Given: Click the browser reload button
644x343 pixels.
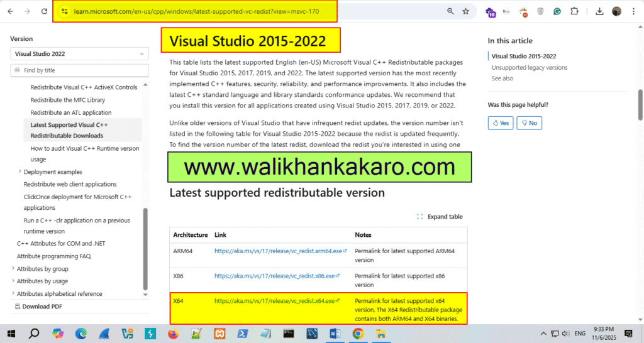Looking at the screenshot, I should (x=44, y=11).
